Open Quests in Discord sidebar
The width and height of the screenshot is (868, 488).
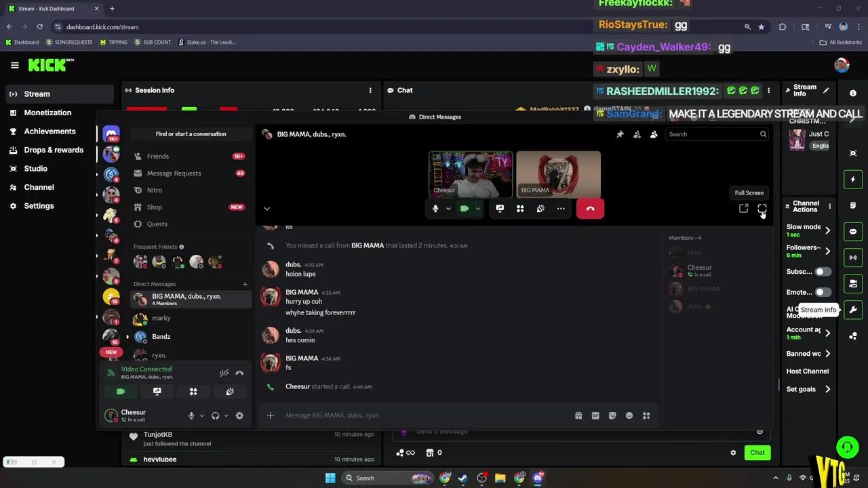pyautogui.click(x=191, y=224)
